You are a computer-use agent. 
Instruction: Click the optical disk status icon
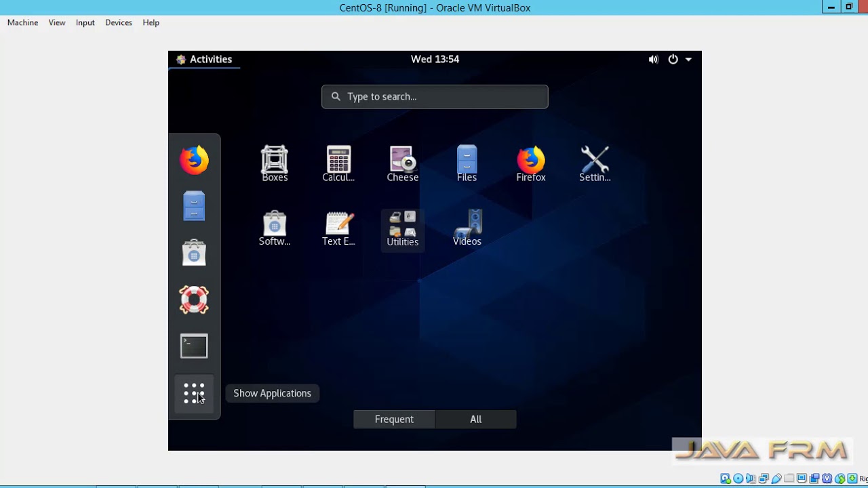click(x=738, y=479)
